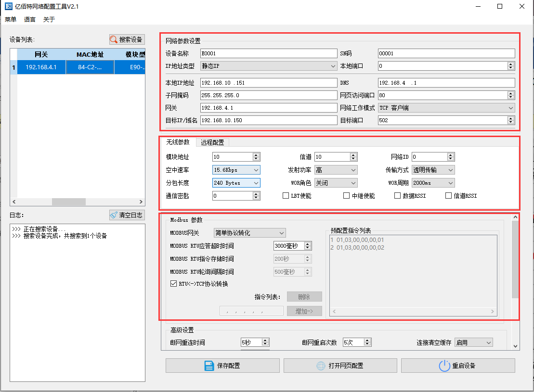Click the floppy disk save configuration icon

(208, 366)
